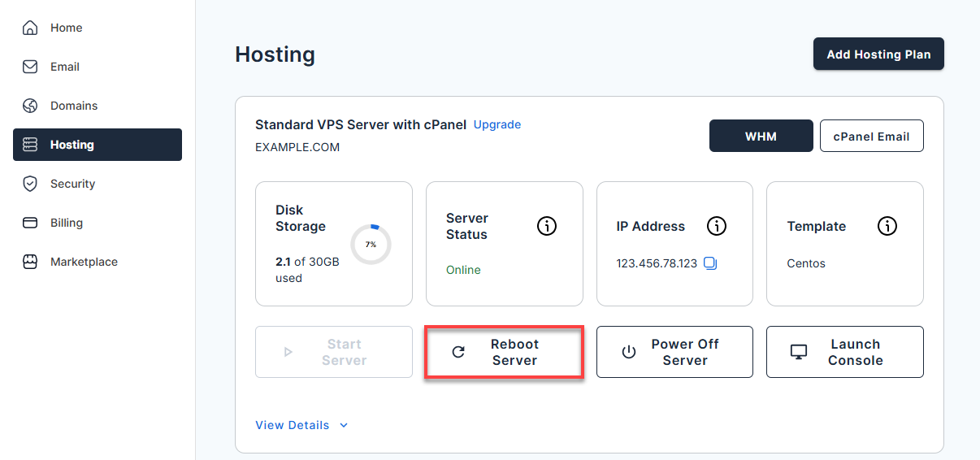Click the EXAMPLE.COM domain text
This screenshot has width=980, height=460.
click(x=297, y=147)
